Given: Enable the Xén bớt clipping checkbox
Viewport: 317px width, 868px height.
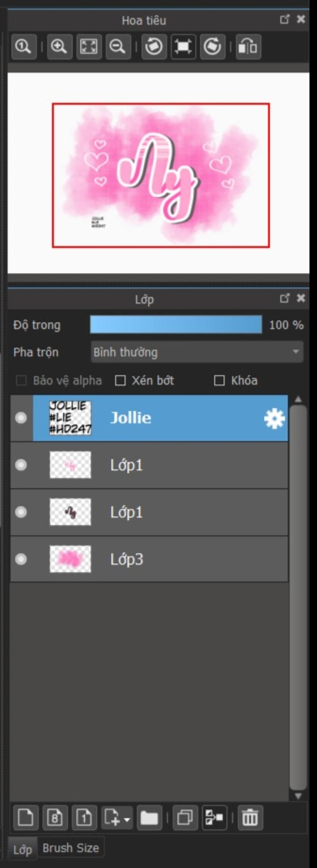Looking at the screenshot, I should 120,381.
